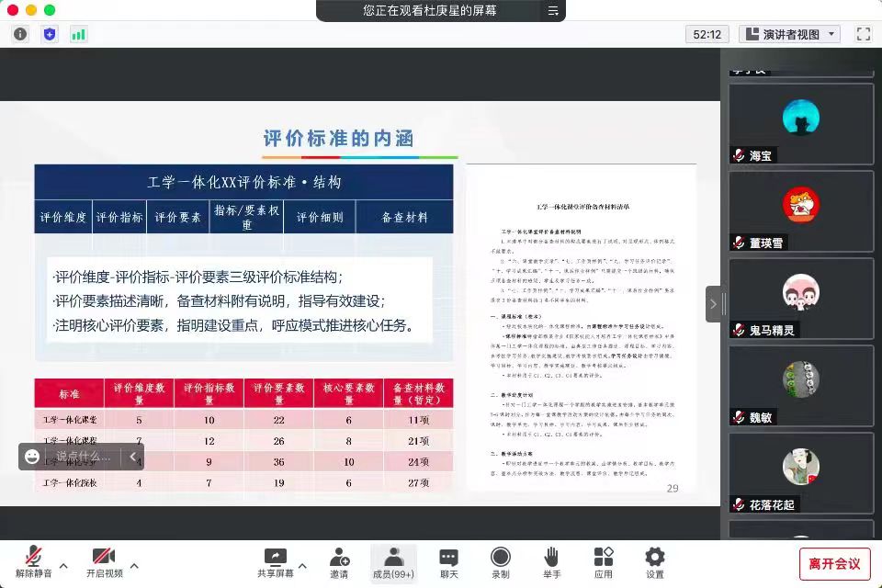Viewport: 882px width, 588px height.
Task: Start recording with 录制
Action: [500, 563]
